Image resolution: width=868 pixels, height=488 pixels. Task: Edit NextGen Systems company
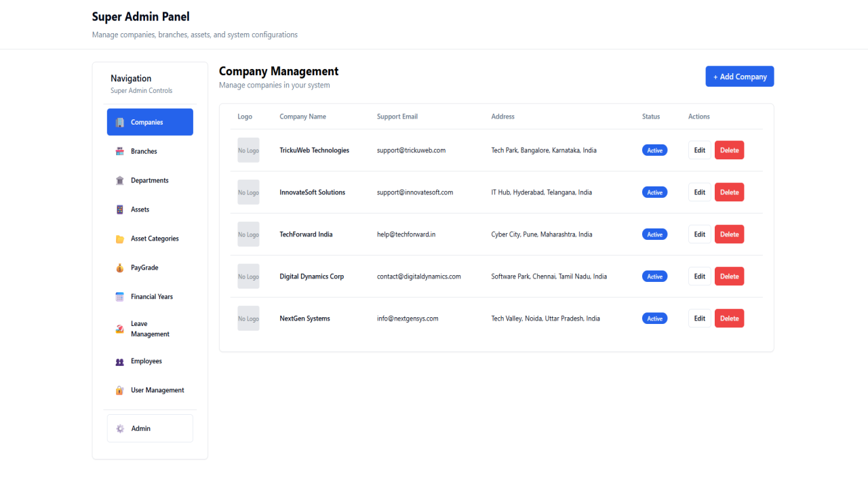[700, 319]
